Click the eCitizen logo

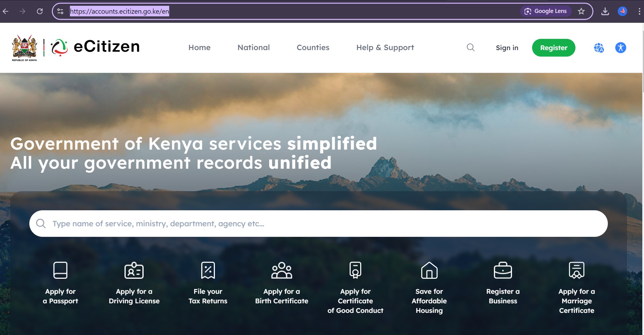(96, 47)
